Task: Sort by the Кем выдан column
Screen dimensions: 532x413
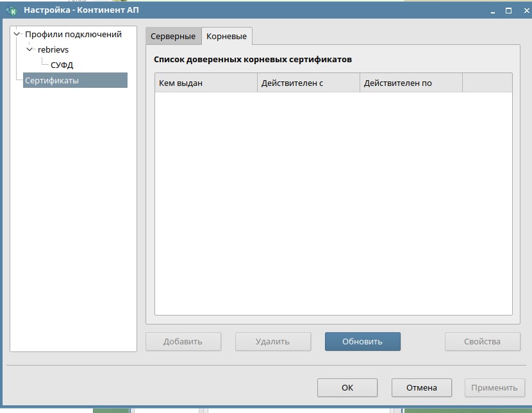Action: tap(206, 83)
